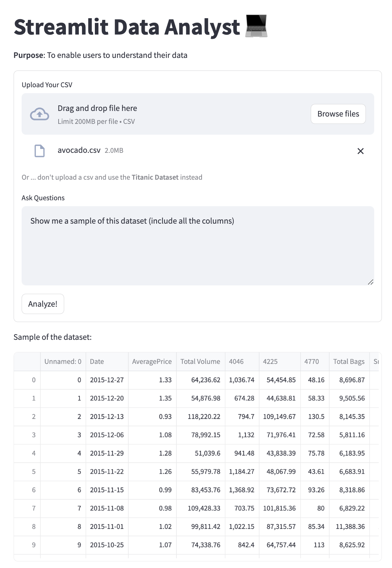Select row index 5 in the table
The width and height of the screenshot is (392, 568).
(x=34, y=472)
